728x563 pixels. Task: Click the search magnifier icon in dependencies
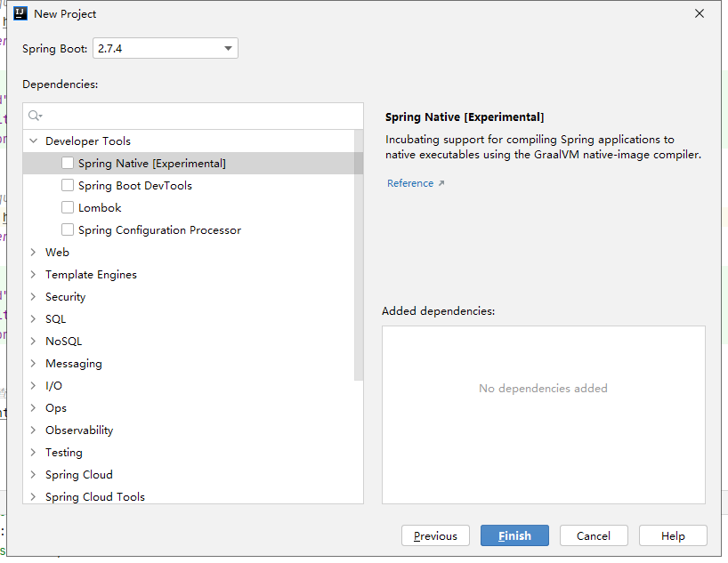click(35, 116)
